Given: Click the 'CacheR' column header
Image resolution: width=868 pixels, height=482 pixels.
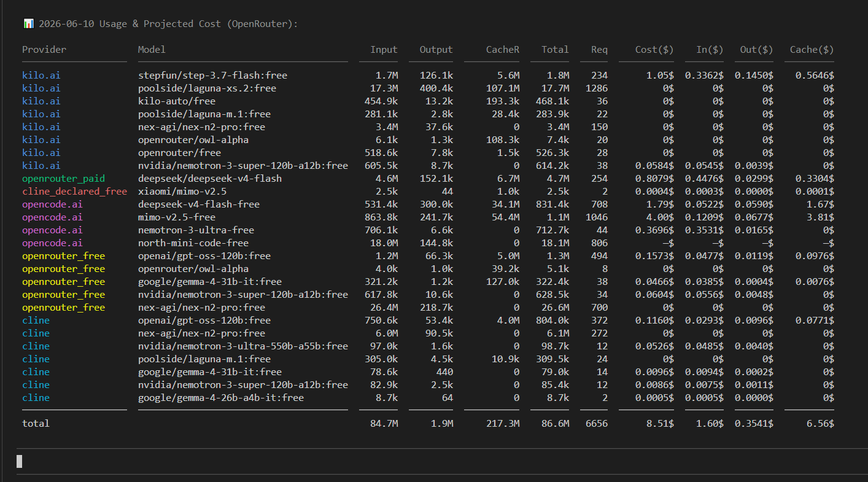Looking at the screenshot, I should 503,49.
